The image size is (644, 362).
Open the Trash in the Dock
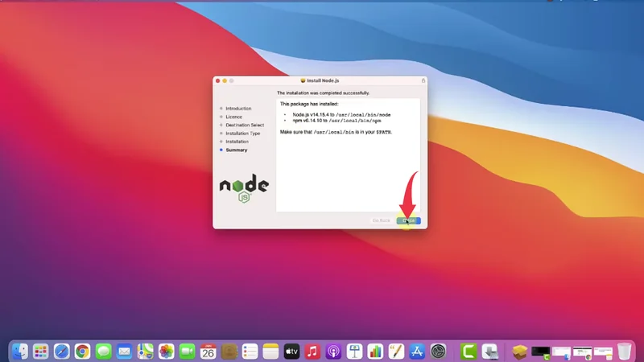click(625, 351)
